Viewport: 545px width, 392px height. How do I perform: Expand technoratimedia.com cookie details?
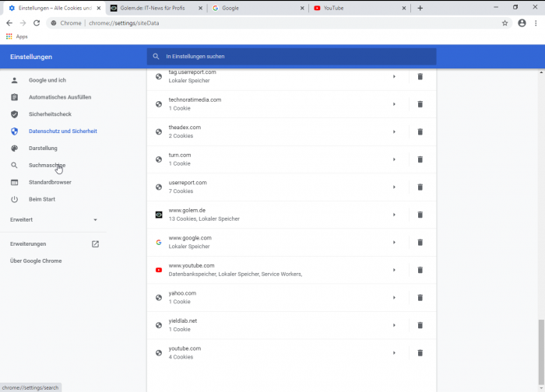coord(394,104)
